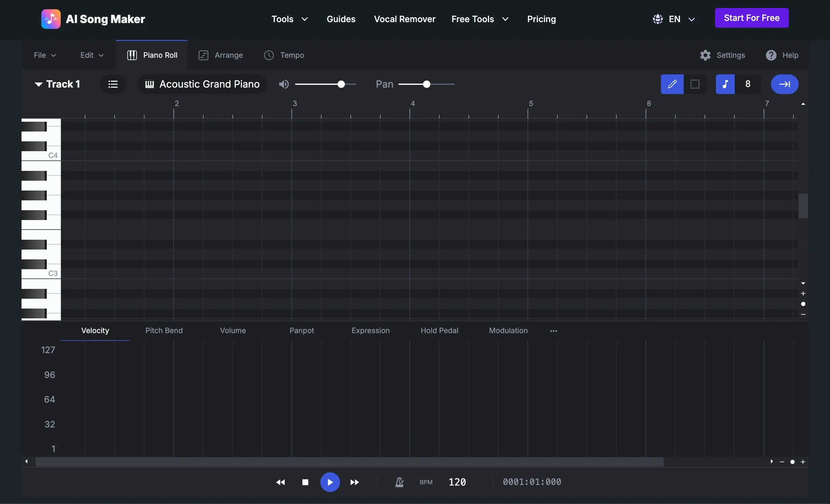Toggle the music note quantize button

(x=725, y=84)
